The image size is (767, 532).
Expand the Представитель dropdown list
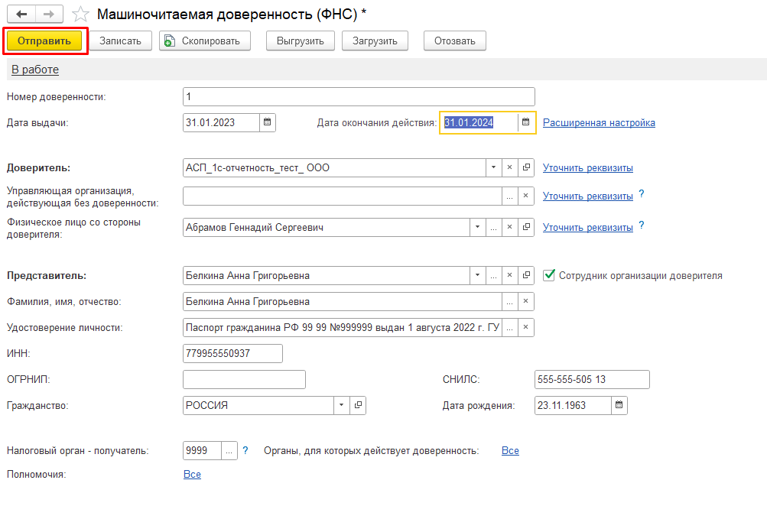[x=477, y=275]
